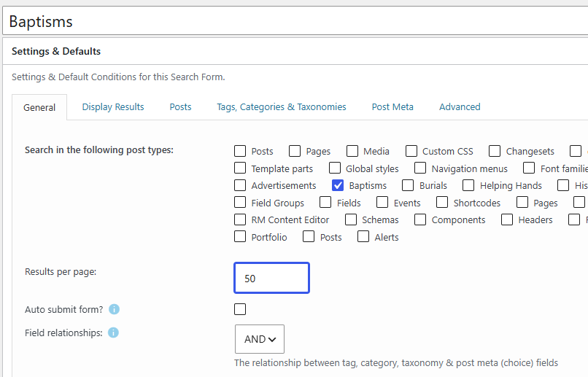Viewport: 588px width, 377px height.
Task: Uncheck the Baptisms post type checkbox
Action: click(338, 185)
